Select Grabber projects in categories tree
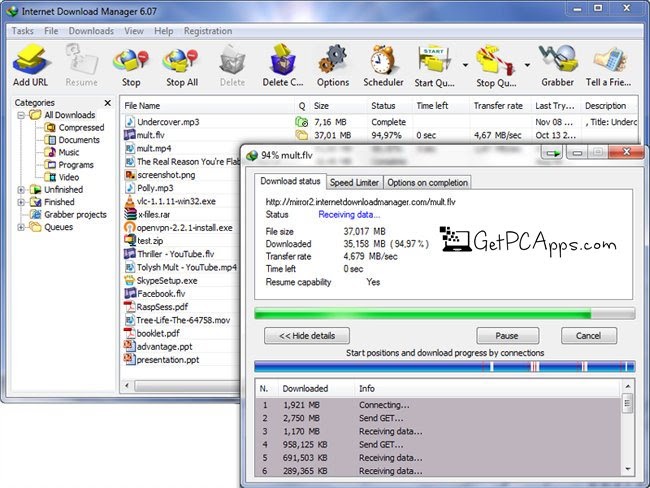The width and height of the screenshot is (650, 488). point(68,214)
